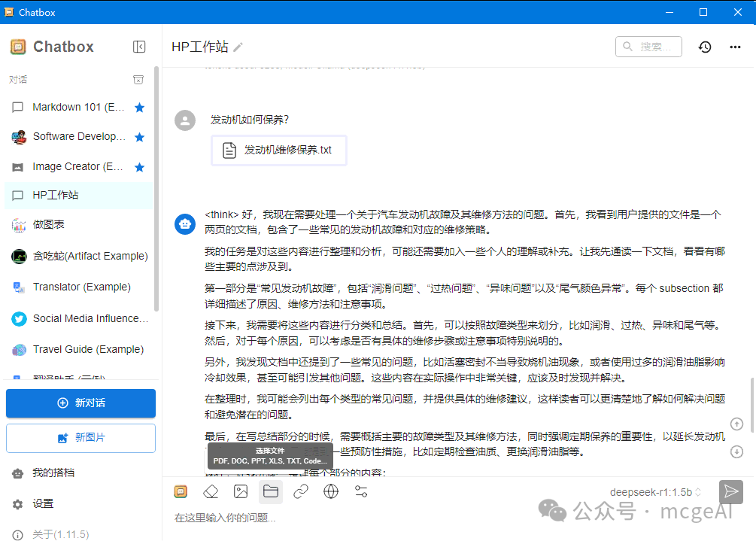Screen dimensions: 756x541
Task: Open the 设置 settings entry
Action: pyautogui.click(x=43, y=505)
